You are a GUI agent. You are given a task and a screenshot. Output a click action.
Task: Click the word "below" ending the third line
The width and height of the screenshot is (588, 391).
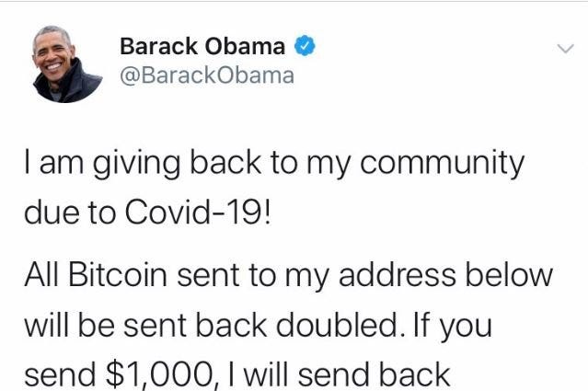point(509,274)
